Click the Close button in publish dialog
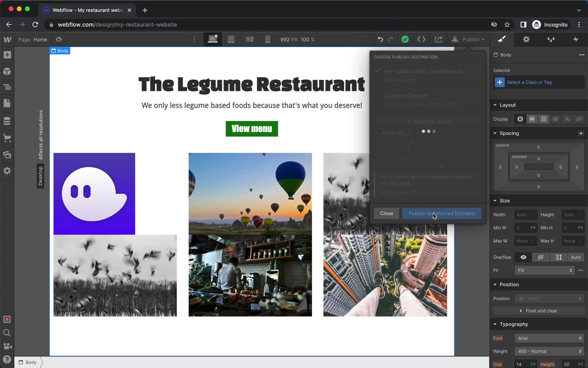588x368 pixels. click(x=386, y=213)
